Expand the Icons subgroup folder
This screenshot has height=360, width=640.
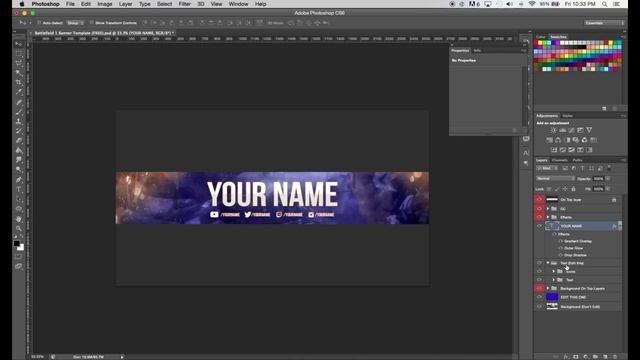[x=554, y=271]
